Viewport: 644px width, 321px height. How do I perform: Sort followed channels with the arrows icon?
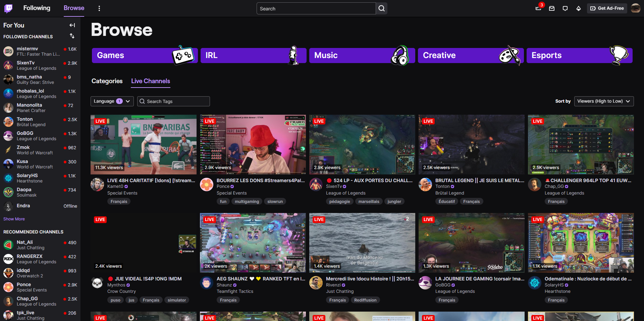coord(72,36)
